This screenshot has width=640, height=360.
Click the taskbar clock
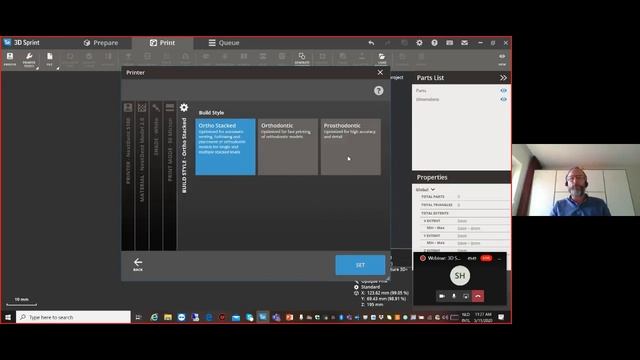coord(483,317)
